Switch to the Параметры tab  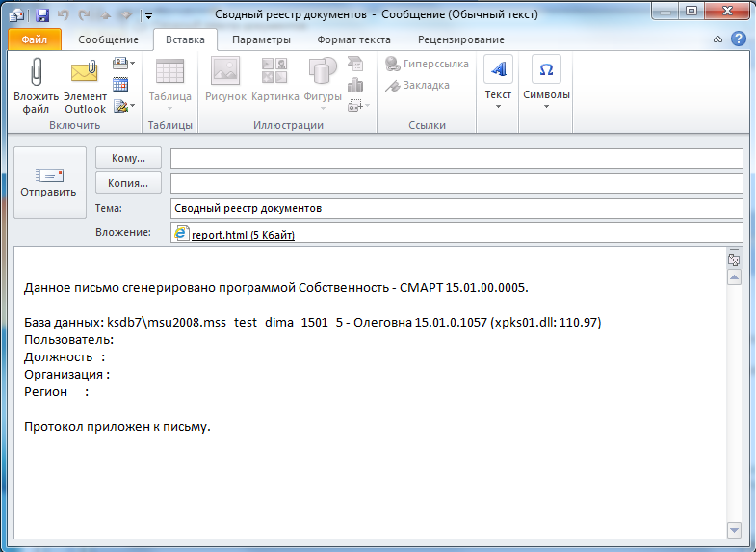click(261, 39)
